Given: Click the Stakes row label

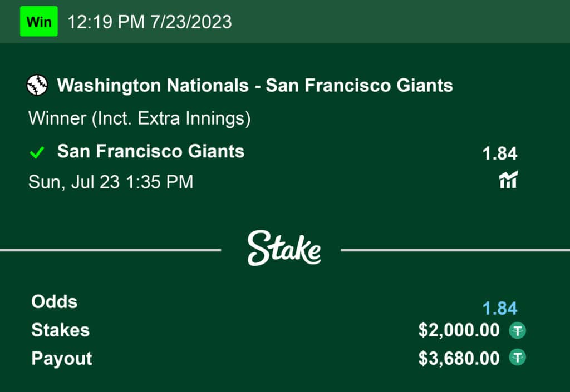Looking at the screenshot, I should pyautogui.click(x=61, y=330).
